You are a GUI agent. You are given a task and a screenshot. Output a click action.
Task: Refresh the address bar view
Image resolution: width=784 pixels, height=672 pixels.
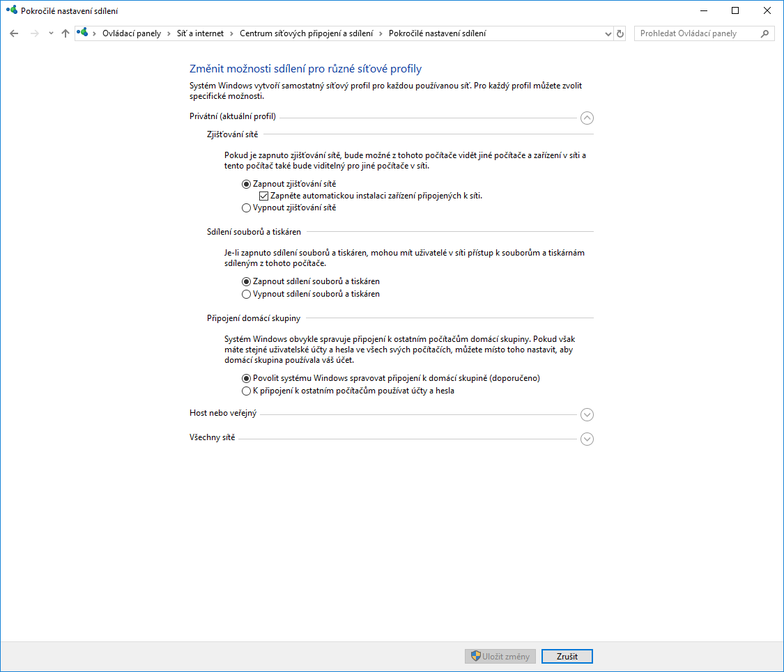620,33
